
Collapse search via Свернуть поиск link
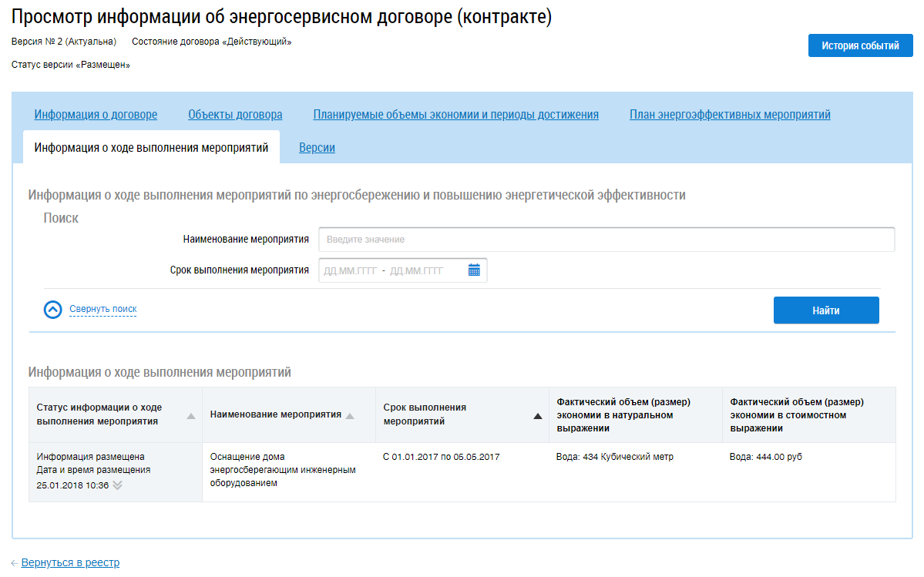point(103,308)
